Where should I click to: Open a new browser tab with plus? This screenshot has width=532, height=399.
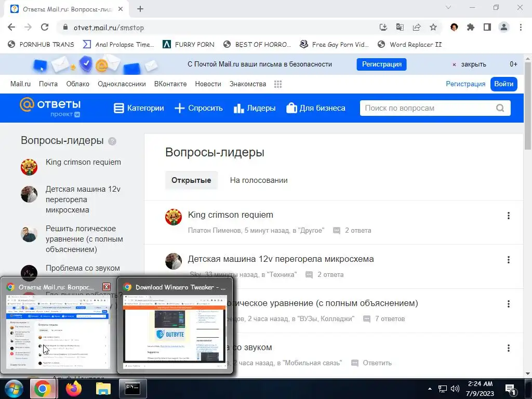(x=140, y=9)
